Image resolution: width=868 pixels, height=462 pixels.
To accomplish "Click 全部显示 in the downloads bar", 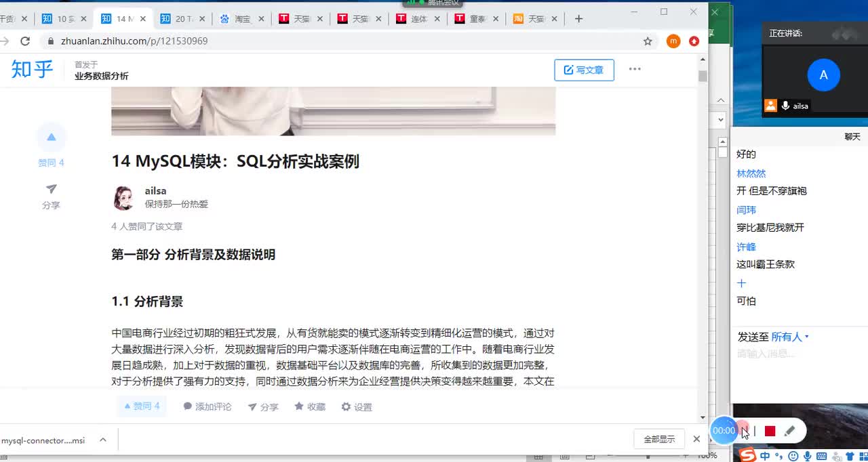I will pyautogui.click(x=659, y=439).
